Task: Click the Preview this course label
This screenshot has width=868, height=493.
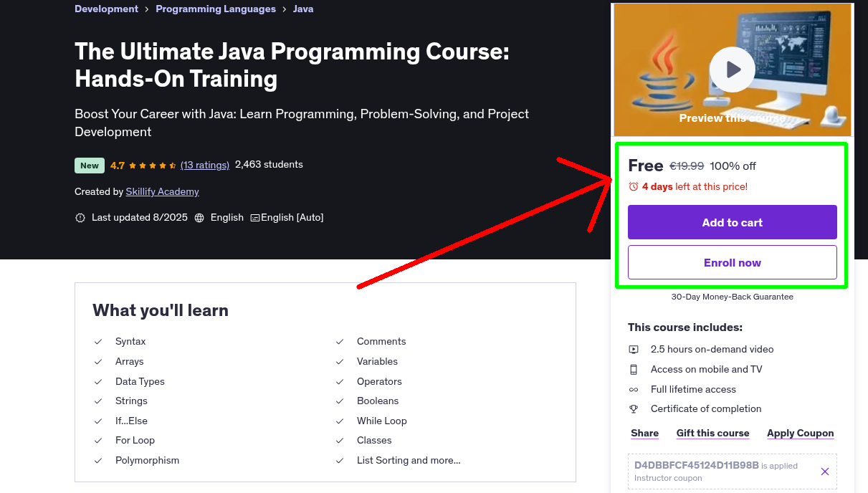Action: point(732,118)
